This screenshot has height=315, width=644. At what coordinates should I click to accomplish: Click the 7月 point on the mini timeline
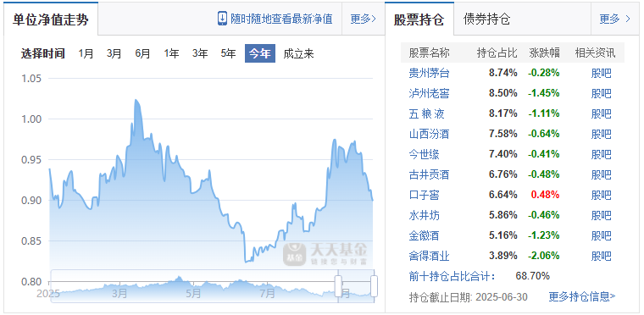pos(268,294)
